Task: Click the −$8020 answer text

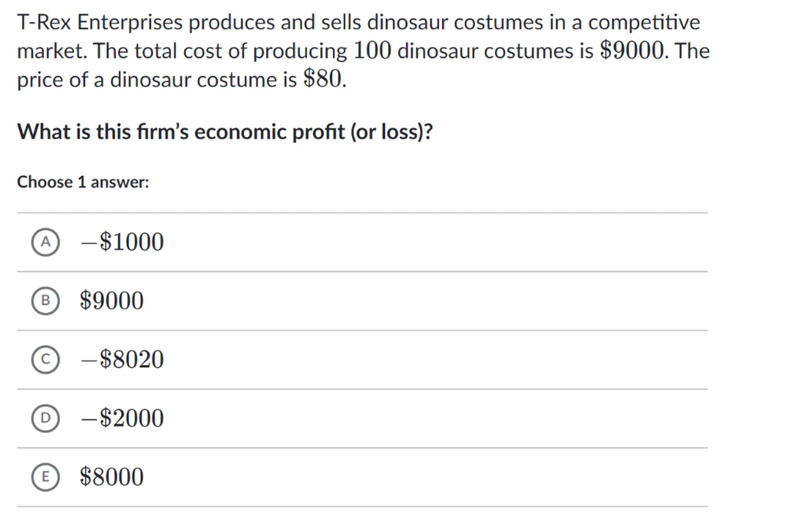Action: click(122, 359)
